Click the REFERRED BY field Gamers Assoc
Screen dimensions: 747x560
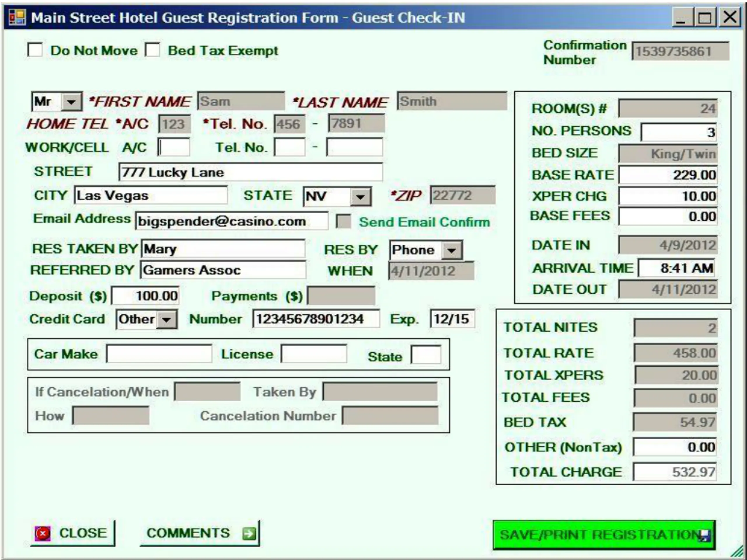pos(223,270)
